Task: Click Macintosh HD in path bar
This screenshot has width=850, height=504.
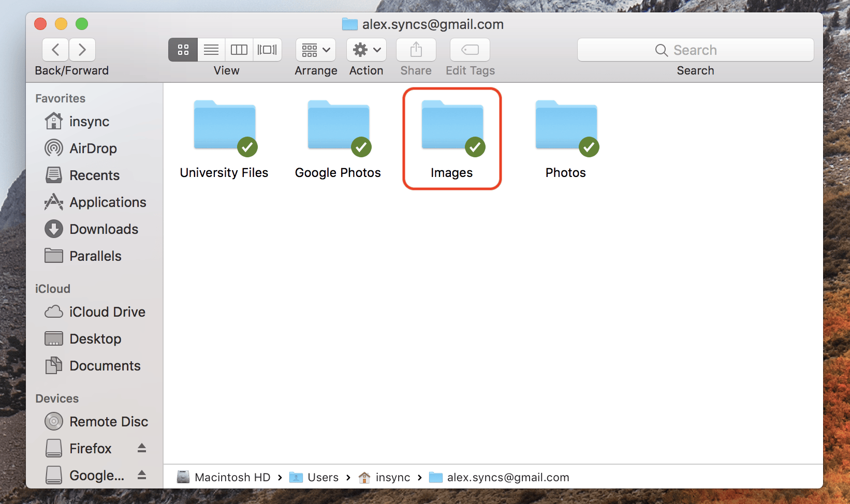Action: click(224, 477)
